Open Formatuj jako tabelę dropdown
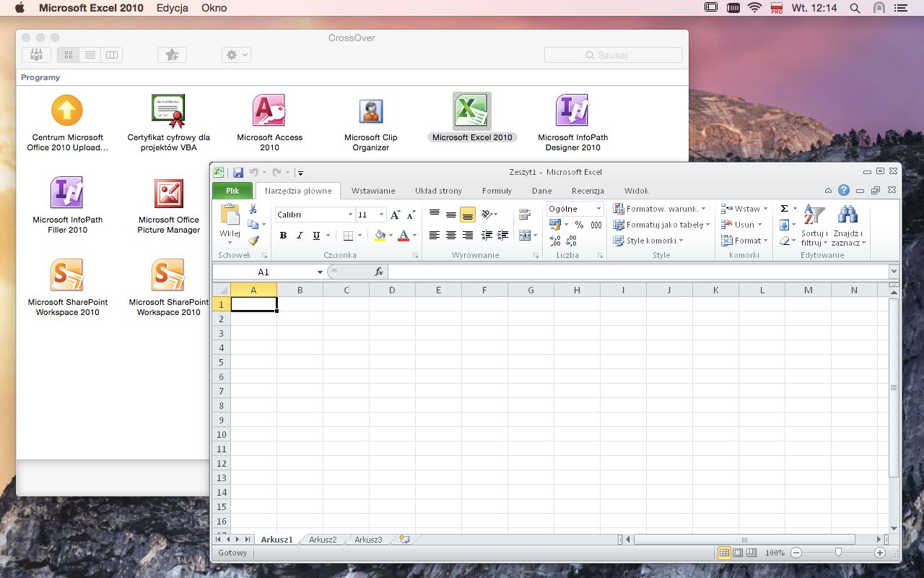This screenshot has width=924, height=578. click(x=662, y=225)
